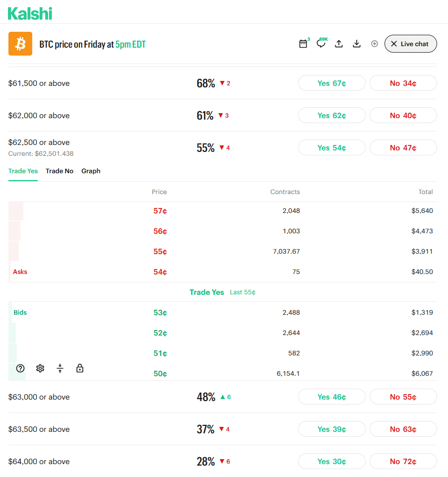The image size is (448, 477).
Task: Click the Last 55¢ label
Action: [243, 292]
